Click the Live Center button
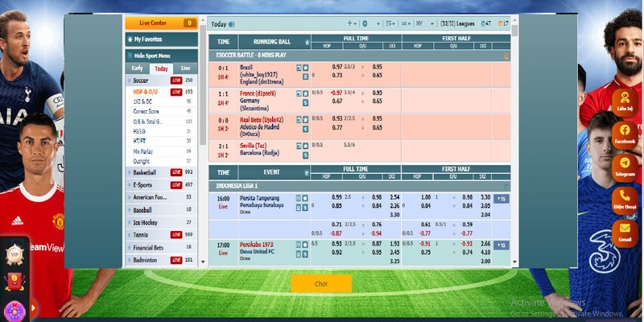This screenshot has height=322, width=644. coord(162,23)
